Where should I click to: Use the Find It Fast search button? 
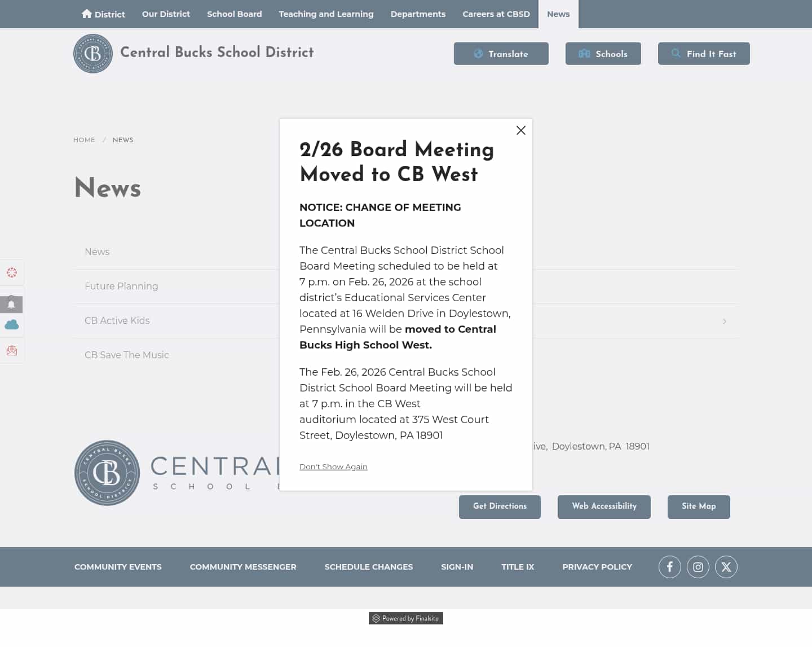click(x=704, y=54)
